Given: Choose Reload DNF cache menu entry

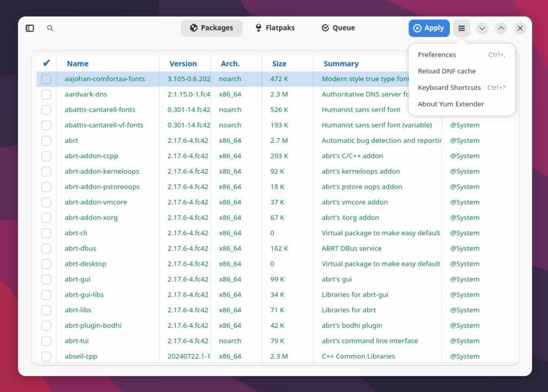Looking at the screenshot, I should [x=446, y=71].
